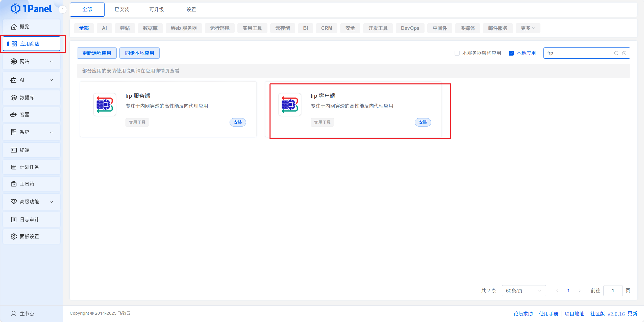Switch to the 已安装 tab
The height and width of the screenshot is (322, 644).
pyautogui.click(x=122, y=9)
